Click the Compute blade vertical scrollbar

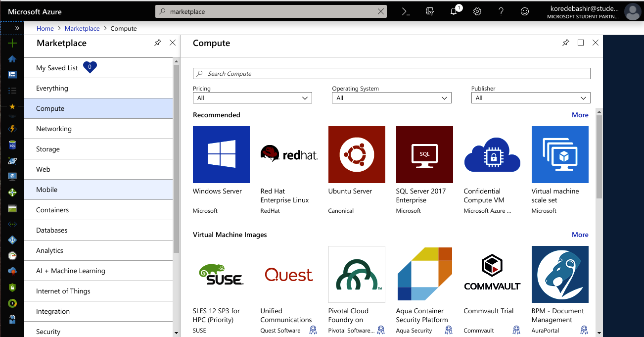pos(599,156)
